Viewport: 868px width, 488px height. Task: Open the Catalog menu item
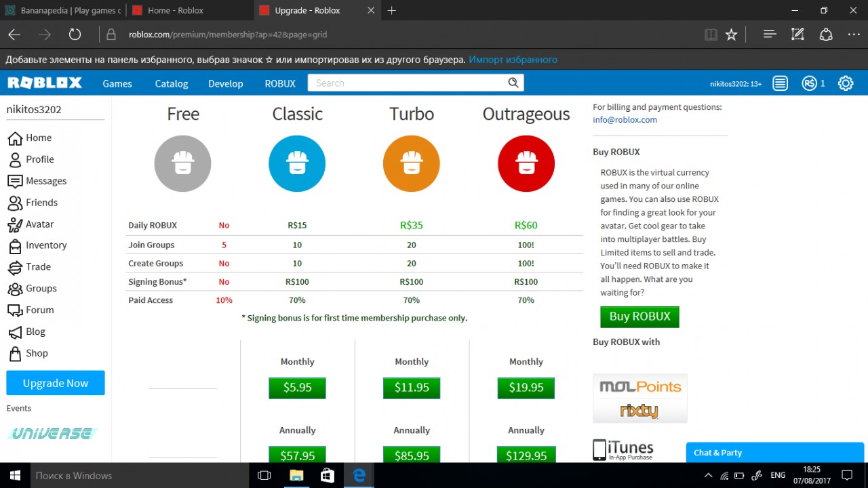[x=172, y=83]
